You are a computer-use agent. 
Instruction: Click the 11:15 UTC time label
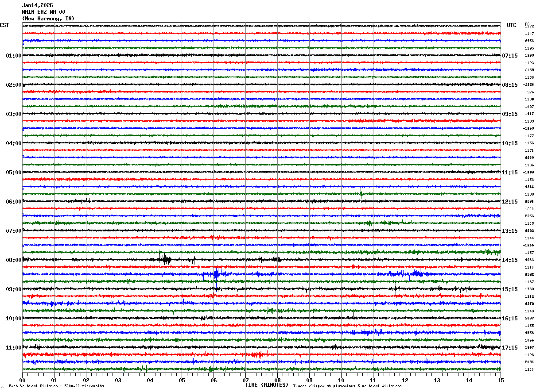coord(510,173)
